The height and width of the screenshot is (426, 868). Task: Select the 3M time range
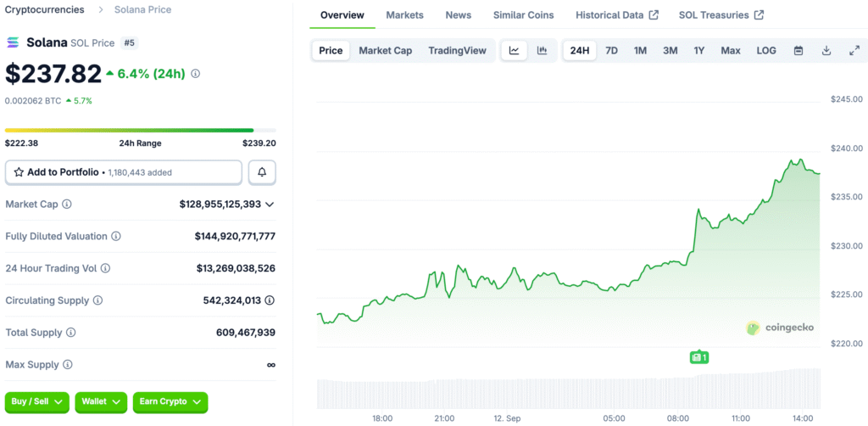coord(670,51)
